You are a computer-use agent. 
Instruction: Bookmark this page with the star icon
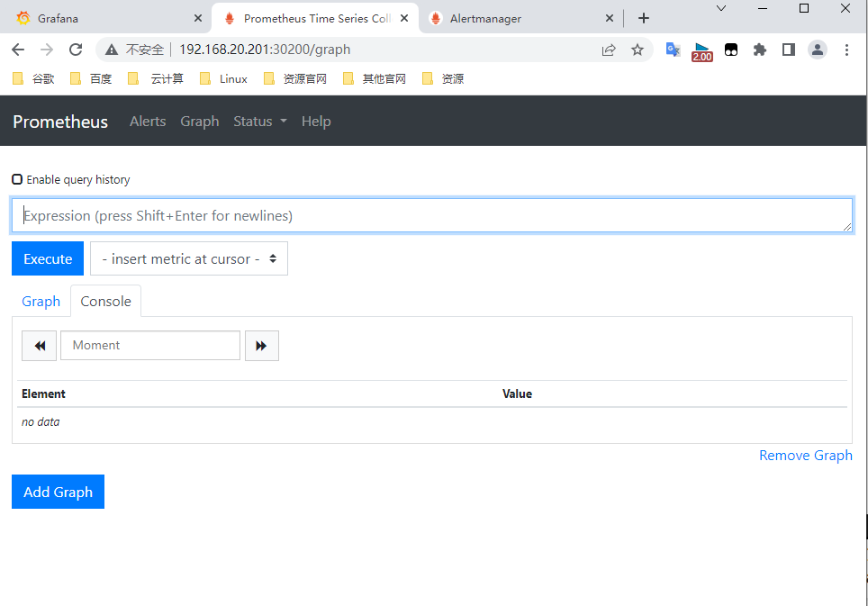637,50
